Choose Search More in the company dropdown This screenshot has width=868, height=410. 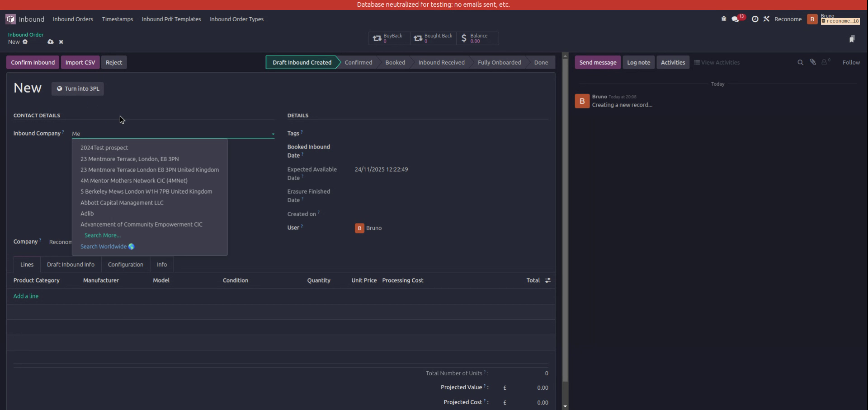click(102, 235)
